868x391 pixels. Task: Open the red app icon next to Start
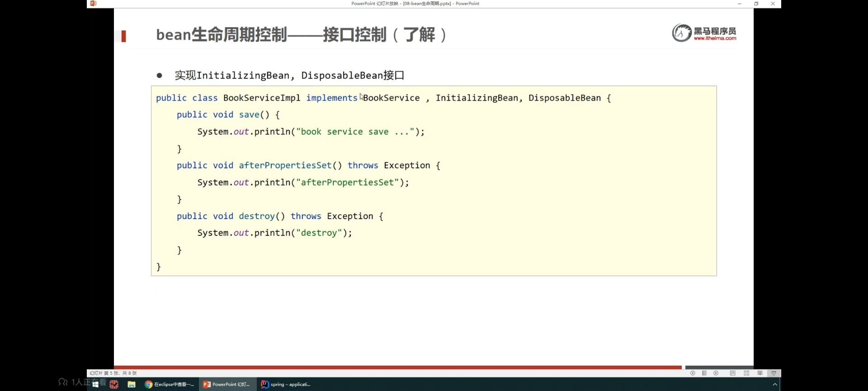[114, 384]
